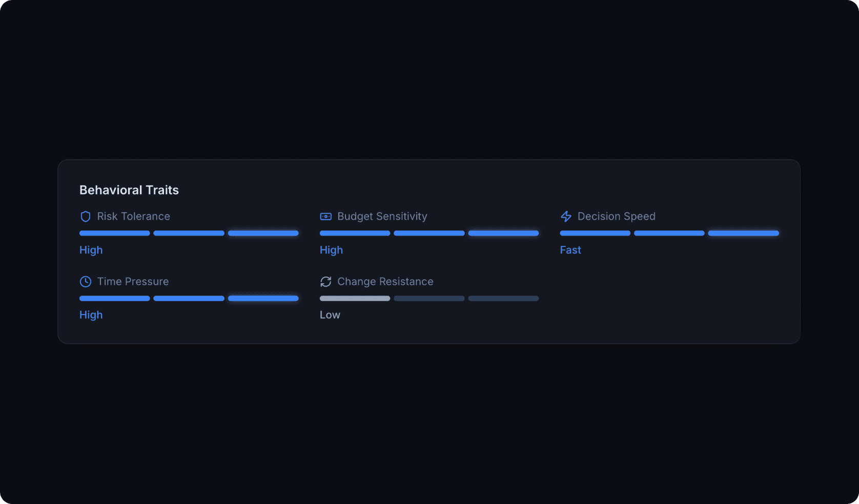Click the Decision Speed level bar
The image size is (859, 504).
click(669, 233)
